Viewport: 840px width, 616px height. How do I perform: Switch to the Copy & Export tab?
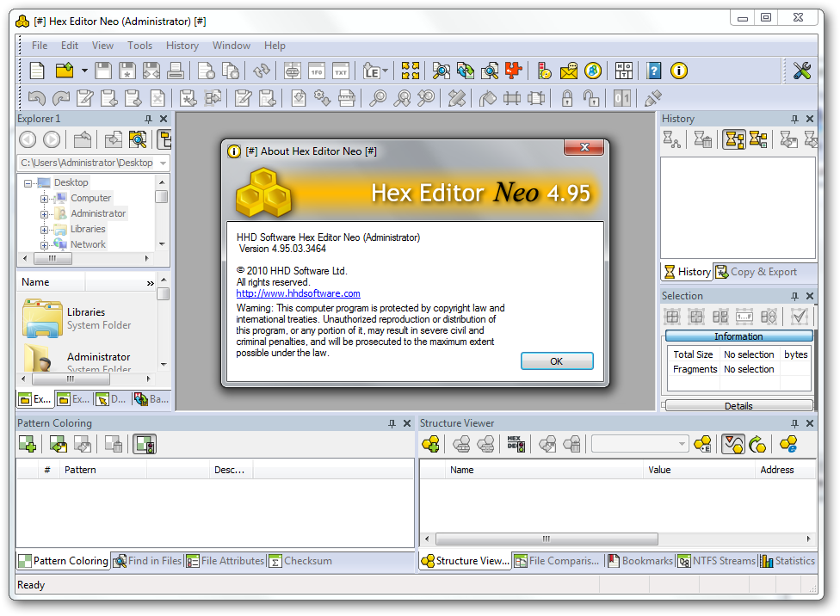click(x=757, y=272)
